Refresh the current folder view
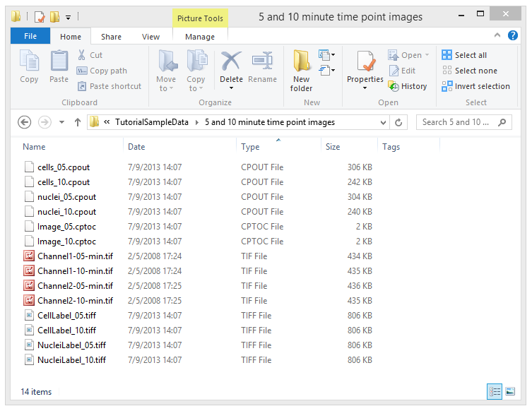Viewport: 532px width, 411px height. pyautogui.click(x=399, y=122)
